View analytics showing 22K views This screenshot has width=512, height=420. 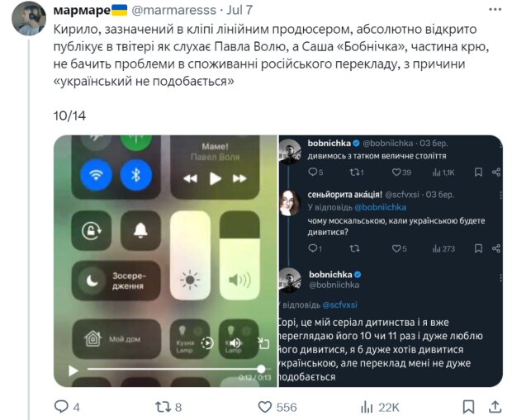pyautogui.click(x=367, y=408)
